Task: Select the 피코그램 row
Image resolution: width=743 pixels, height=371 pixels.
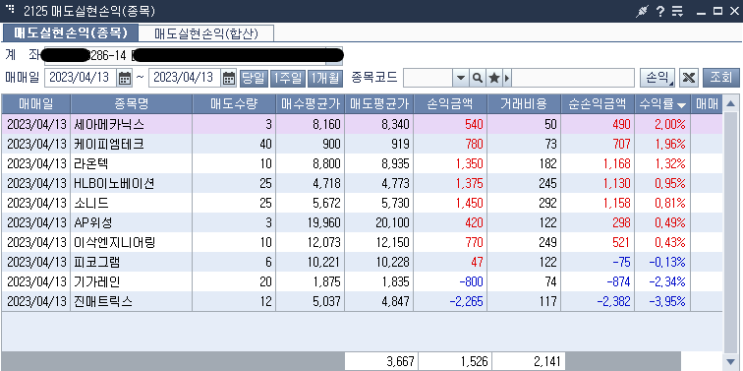Action: pyautogui.click(x=362, y=262)
